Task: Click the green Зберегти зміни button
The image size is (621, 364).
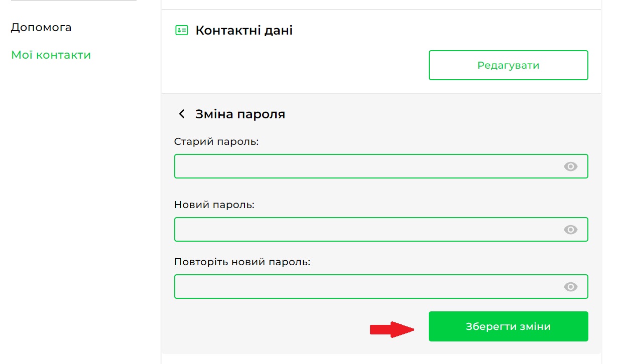Action: (x=508, y=327)
